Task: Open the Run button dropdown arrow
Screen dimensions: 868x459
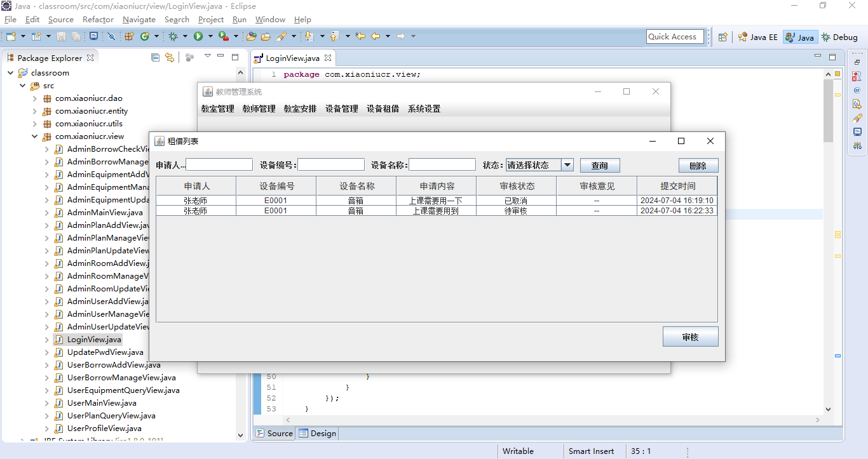Action: [x=210, y=37]
